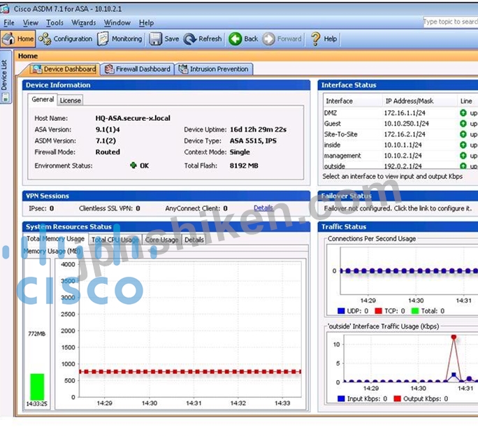This screenshot has width=478, height=448.
Task: Open the Configuration gears icon
Action: click(x=45, y=38)
